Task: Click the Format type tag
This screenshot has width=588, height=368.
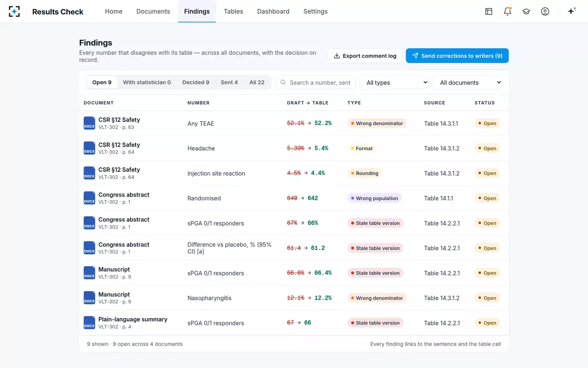Action: [x=362, y=148]
